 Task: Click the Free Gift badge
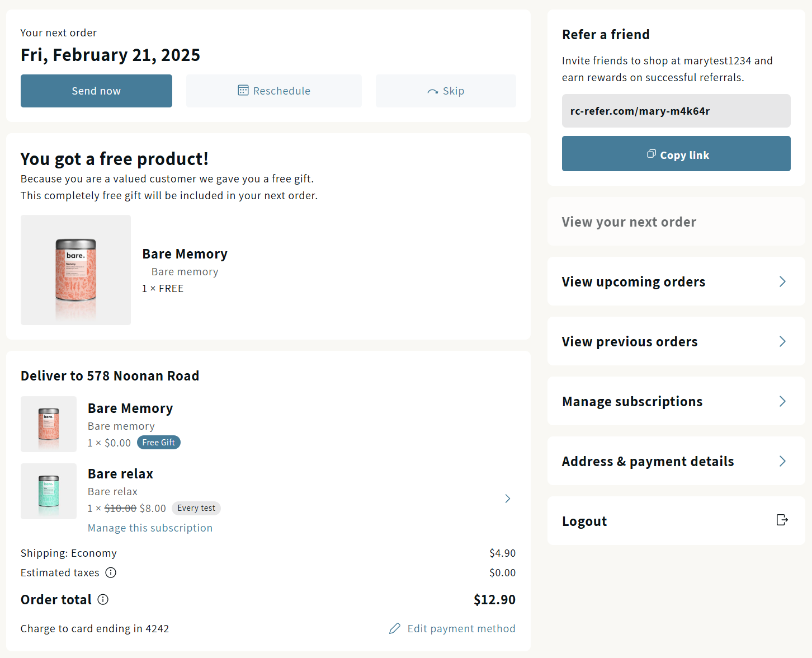tap(159, 442)
